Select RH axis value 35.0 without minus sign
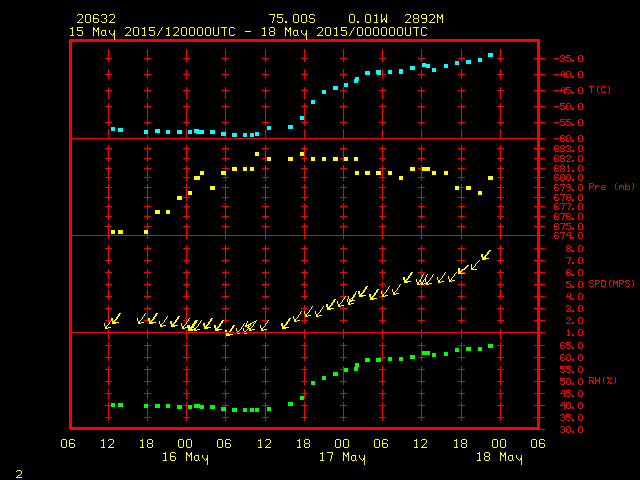Viewport: 640px width, 480px height. coord(571,418)
